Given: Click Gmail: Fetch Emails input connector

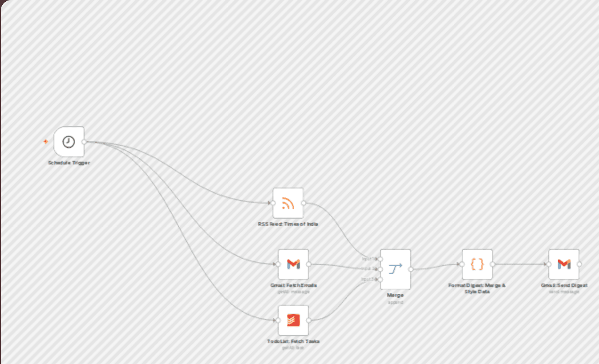Looking at the screenshot, I should (x=278, y=264).
